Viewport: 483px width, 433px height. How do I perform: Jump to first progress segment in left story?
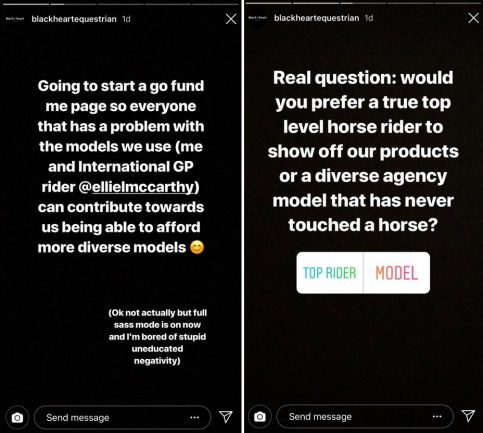(25, 4)
